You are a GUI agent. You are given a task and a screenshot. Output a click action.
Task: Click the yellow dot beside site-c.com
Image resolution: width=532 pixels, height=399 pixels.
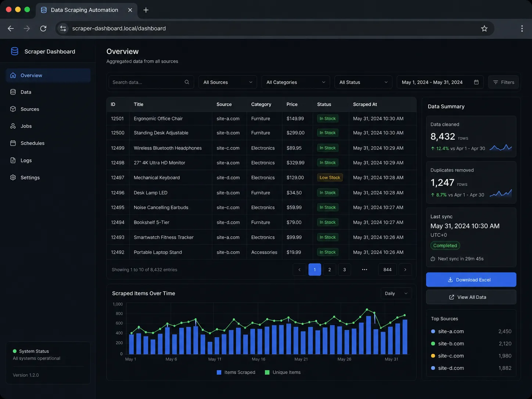click(x=433, y=356)
